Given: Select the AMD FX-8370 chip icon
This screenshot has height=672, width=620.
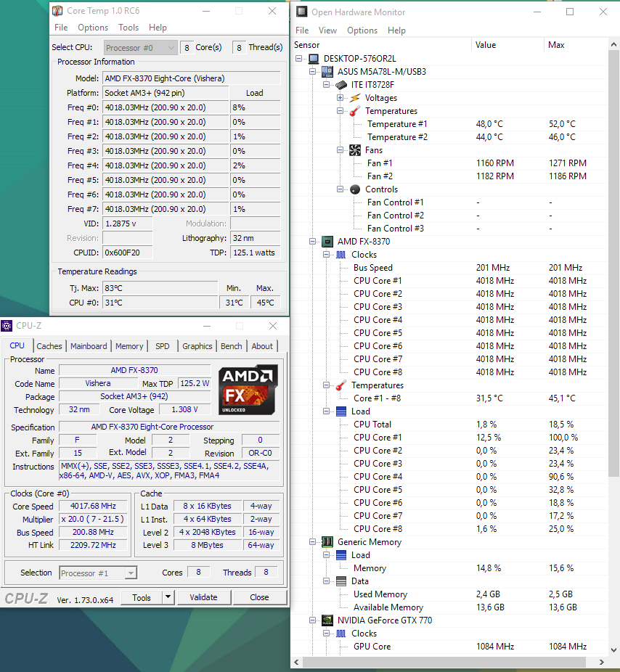Looking at the screenshot, I should point(327,242).
